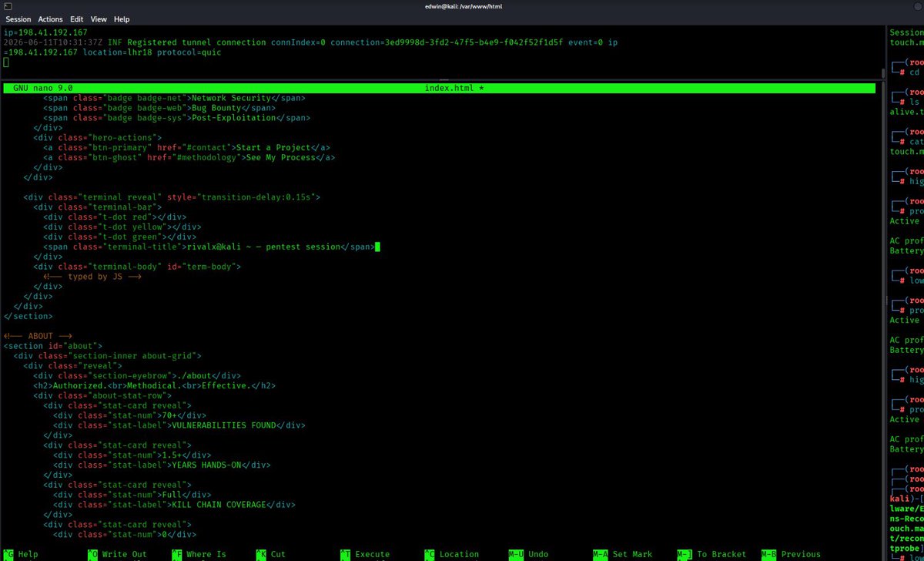This screenshot has height=561, width=924.
Task: Click the "about-stat-row" class line
Action: [x=102, y=396]
